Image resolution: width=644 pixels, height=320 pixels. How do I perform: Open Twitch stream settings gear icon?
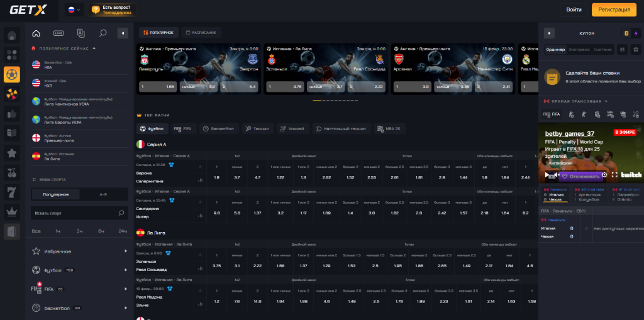(604, 175)
